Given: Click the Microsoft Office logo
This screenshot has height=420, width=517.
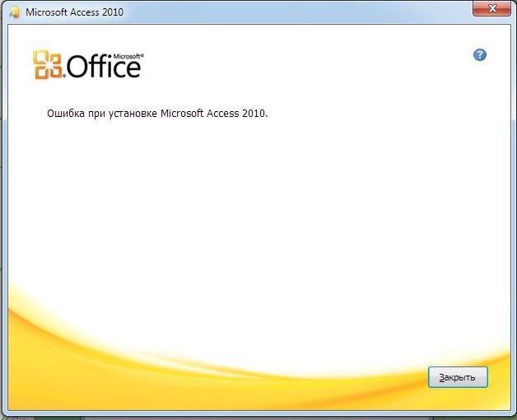Looking at the screenshot, I should 88,65.
